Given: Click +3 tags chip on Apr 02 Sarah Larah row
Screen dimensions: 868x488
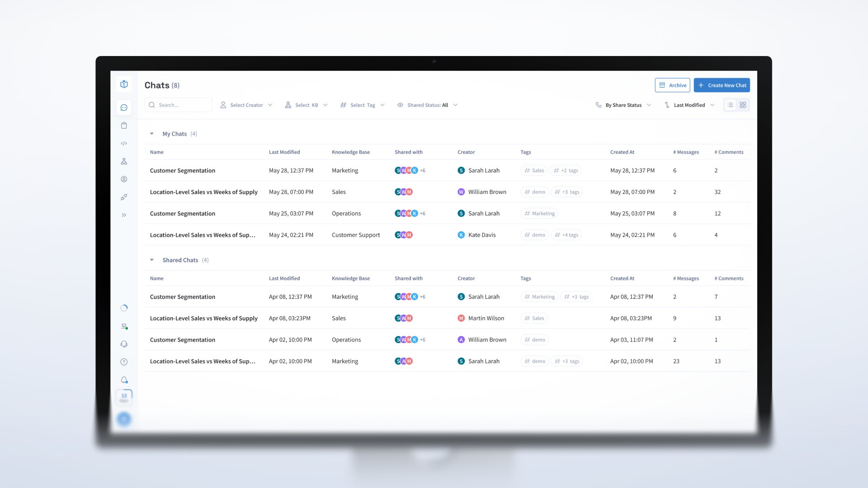Looking at the screenshot, I should [x=567, y=361].
